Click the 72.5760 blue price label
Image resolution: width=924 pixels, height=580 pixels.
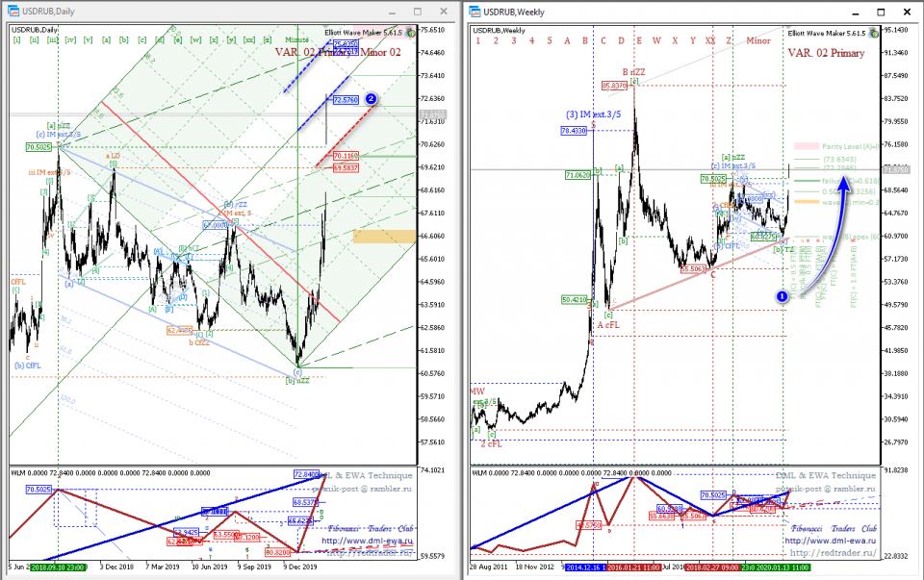point(346,99)
